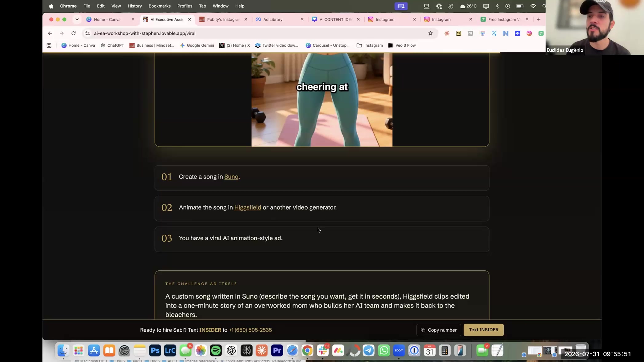Click the 'You have a viral AI animation-style ad.' text
The width and height of the screenshot is (644, 362).
[231, 238]
